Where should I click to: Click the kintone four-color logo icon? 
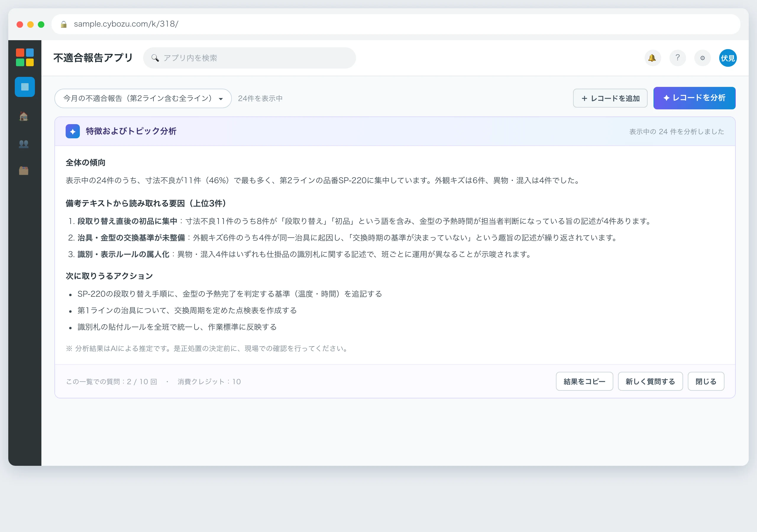25,57
